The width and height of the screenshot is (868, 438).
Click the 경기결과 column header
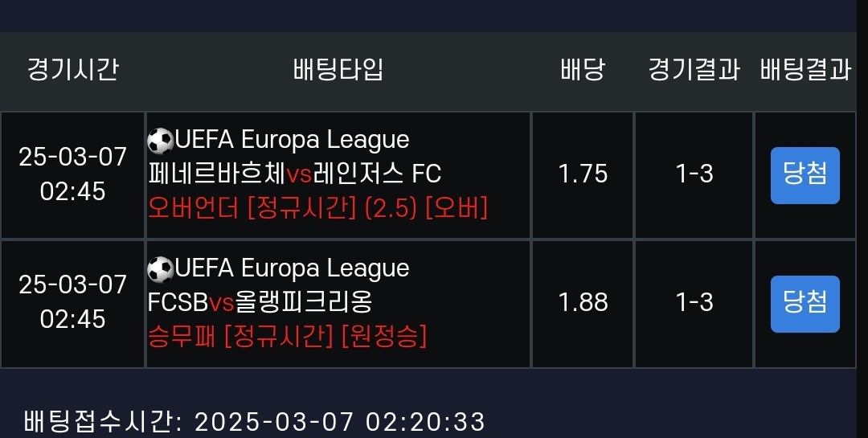click(694, 70)
